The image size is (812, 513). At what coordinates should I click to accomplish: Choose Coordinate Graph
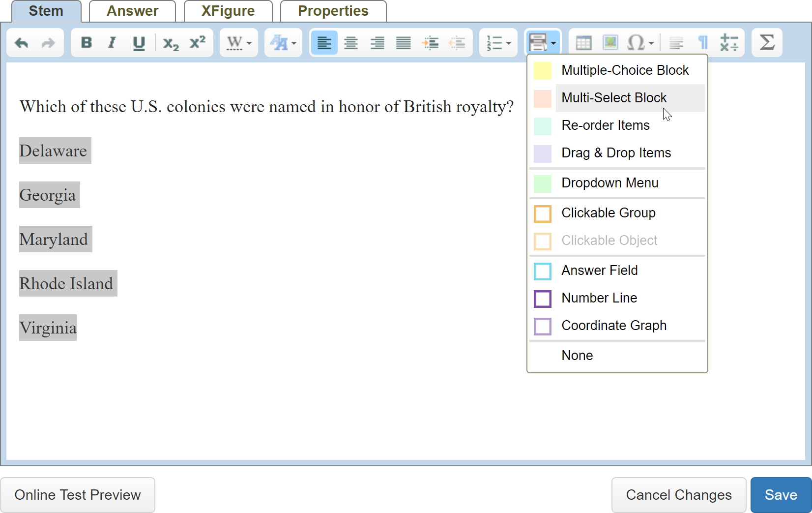pyautogui.click(x=617, y=326)
